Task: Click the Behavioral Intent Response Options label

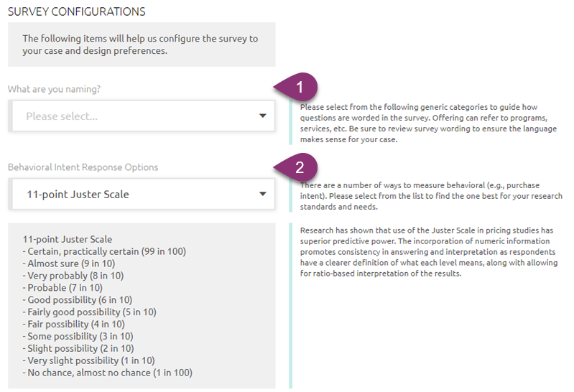Action: click(x=83, y=167)
